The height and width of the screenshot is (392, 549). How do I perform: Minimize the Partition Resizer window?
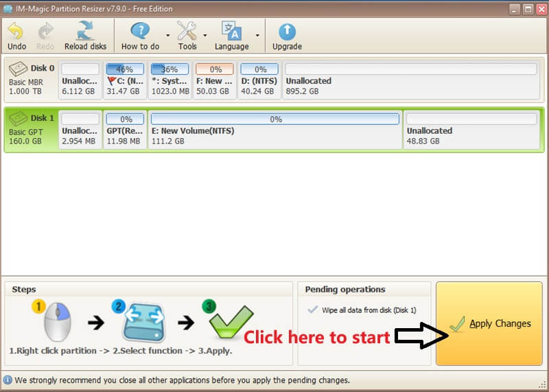pos(514,9)
